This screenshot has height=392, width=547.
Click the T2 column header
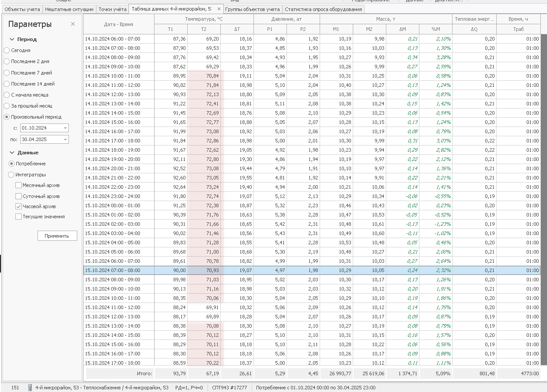coord(204,29)
